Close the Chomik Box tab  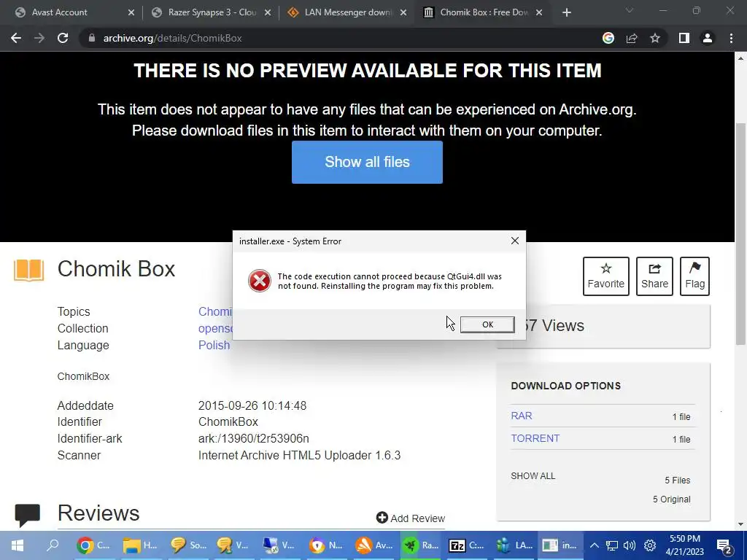(x=539, y=12)
